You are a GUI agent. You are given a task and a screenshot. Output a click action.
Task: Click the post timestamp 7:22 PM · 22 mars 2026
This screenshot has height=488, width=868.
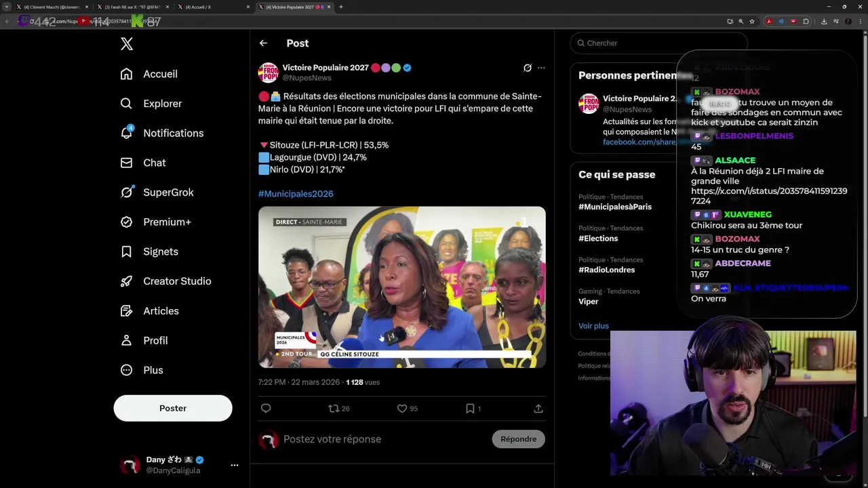tap(299, 382)
